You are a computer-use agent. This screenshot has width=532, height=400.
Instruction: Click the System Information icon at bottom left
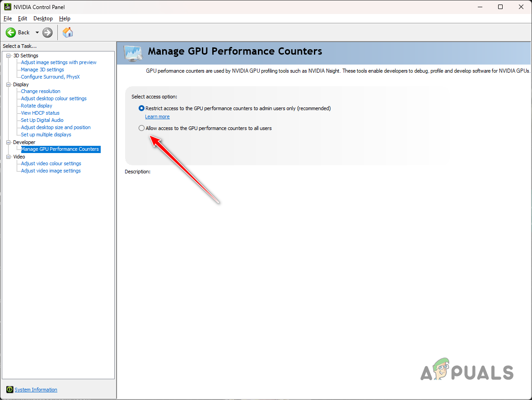[10, 390]
